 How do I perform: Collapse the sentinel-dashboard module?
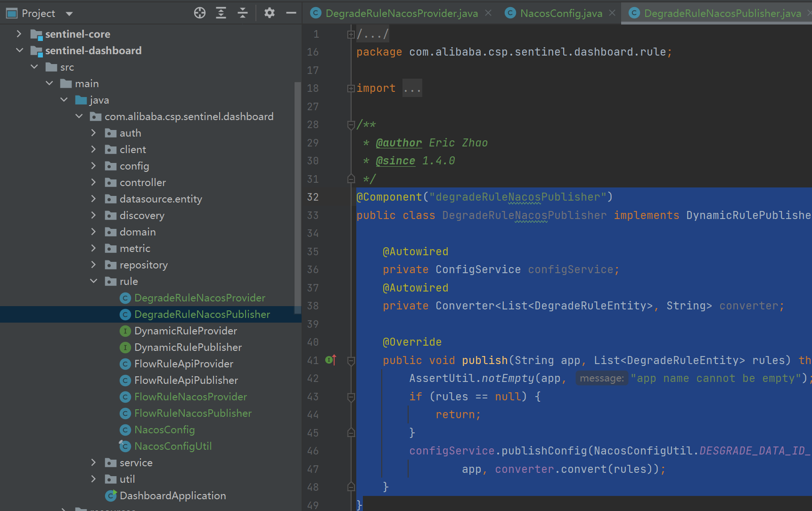[x=19, y=50]
